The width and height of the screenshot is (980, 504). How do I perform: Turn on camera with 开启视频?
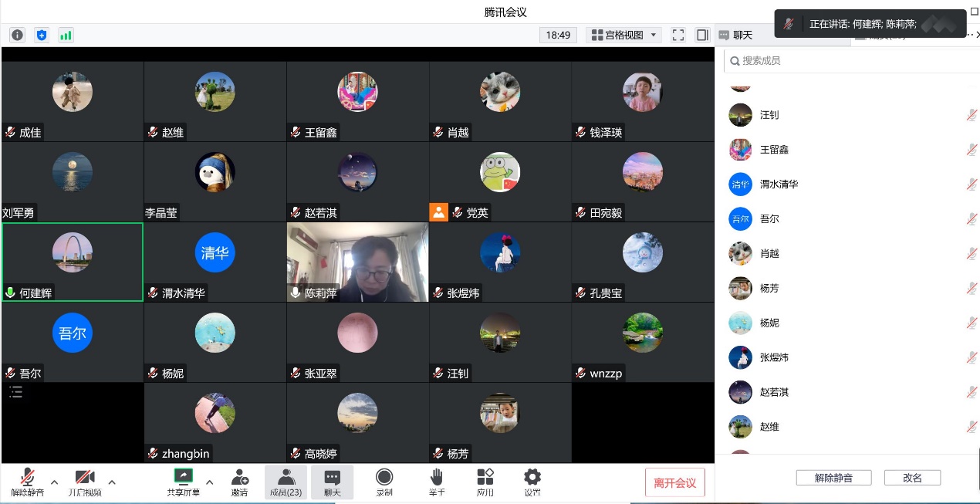click(x=84, y=482)
